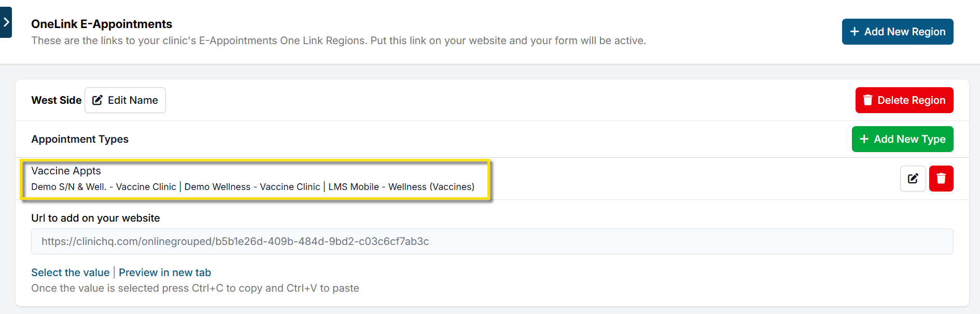980x314 pixels.
Task: Click the West Side region label
Action: 56,100
